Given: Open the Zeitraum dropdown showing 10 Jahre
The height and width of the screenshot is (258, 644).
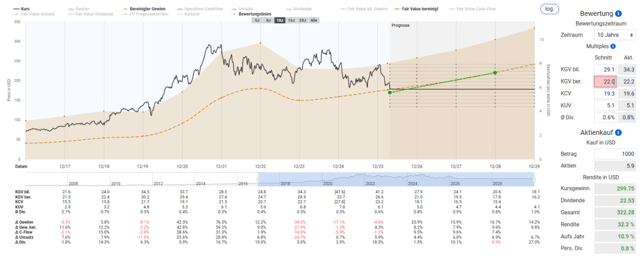Looking at the screenshot, I should [616, 34].
